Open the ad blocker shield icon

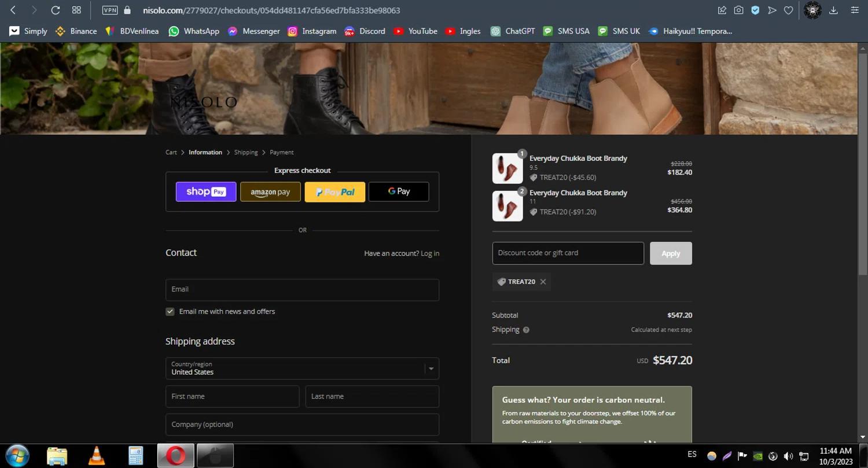click(755, 10)
